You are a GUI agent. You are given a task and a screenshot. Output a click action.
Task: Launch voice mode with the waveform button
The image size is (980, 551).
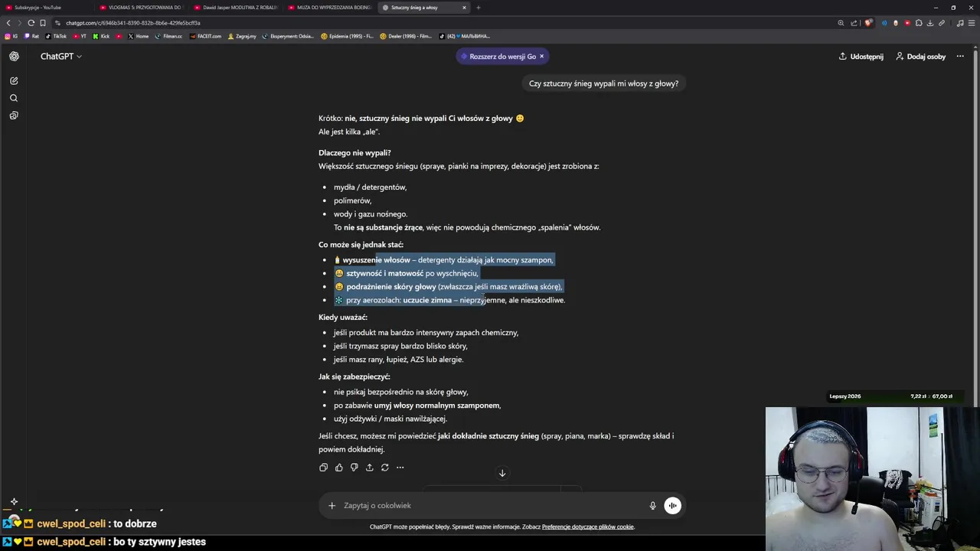pyautogui.click(x=672, y=505)
